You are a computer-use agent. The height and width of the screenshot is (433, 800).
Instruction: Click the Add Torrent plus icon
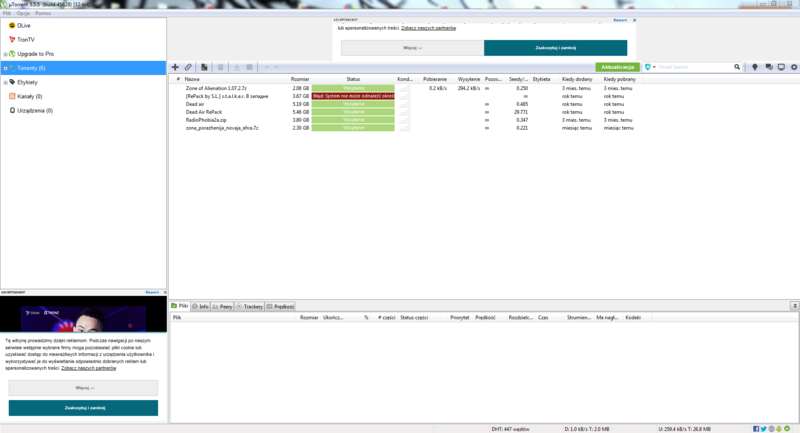[175, 67]
